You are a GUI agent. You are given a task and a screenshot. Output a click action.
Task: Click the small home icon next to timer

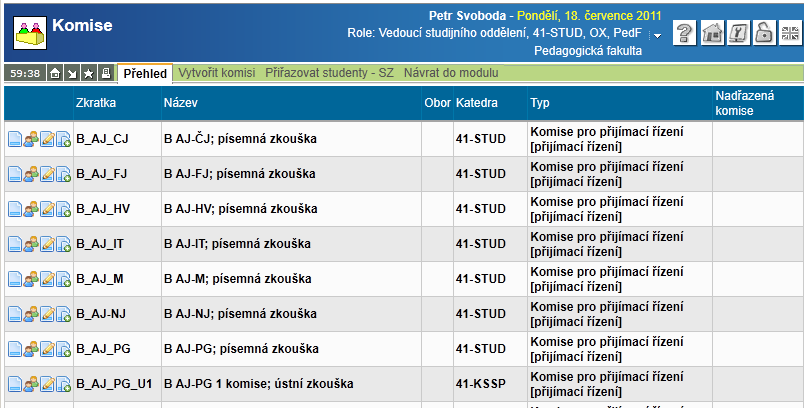55,73
